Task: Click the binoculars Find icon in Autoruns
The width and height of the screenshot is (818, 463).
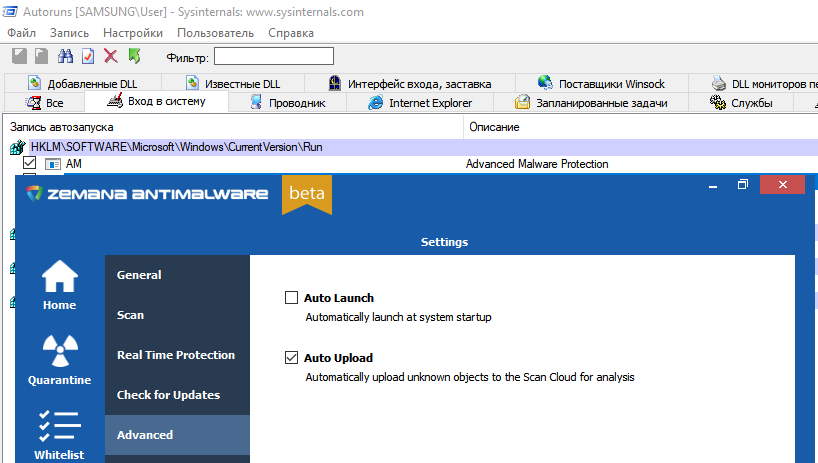Action: (65, 56)
